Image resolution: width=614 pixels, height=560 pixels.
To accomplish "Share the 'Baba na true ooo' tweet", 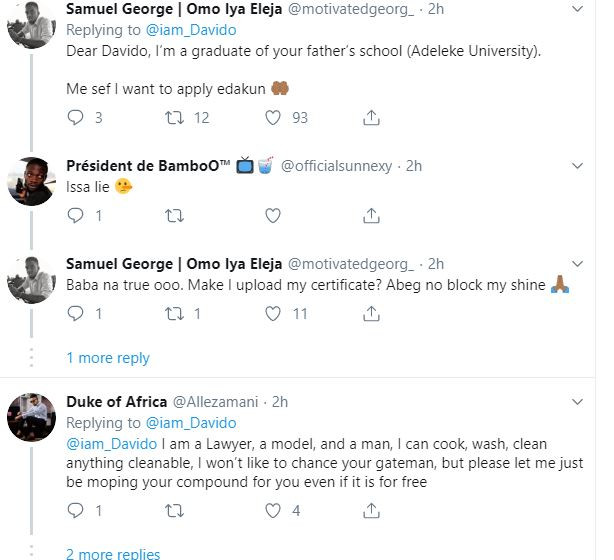I will coord(371,314).
